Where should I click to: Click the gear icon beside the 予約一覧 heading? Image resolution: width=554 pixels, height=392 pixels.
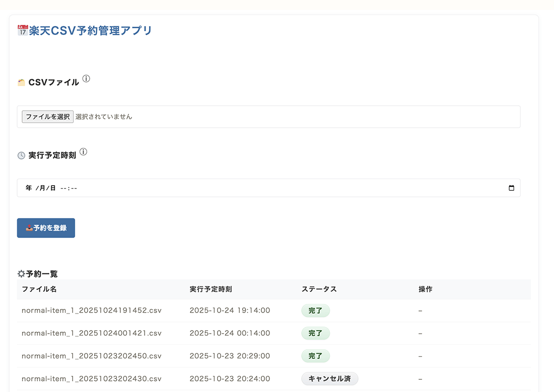pos(21,273)
